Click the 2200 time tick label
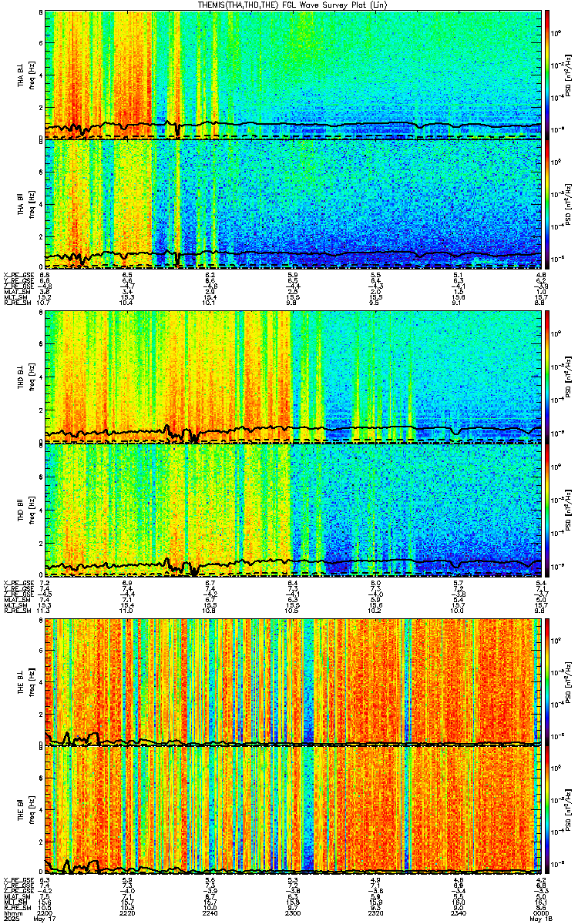This screenshot has width=578, height=924. click(45, 912)
